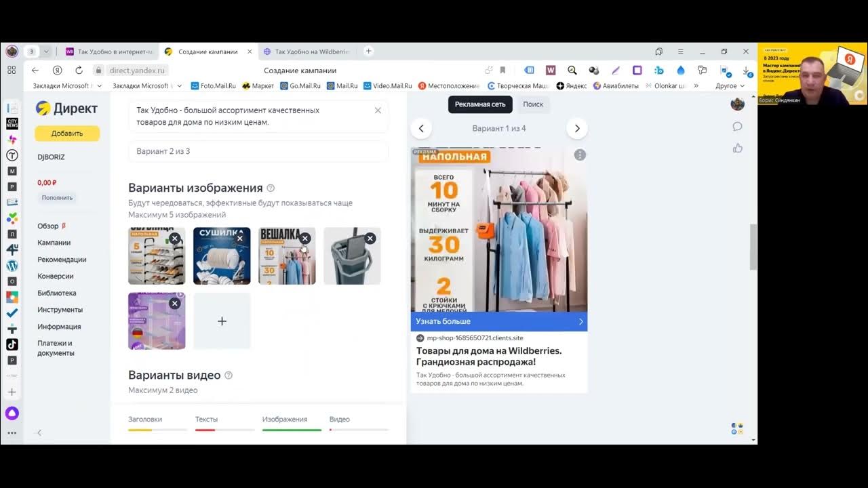Open the tableau grid icon

tap(12, 70)
